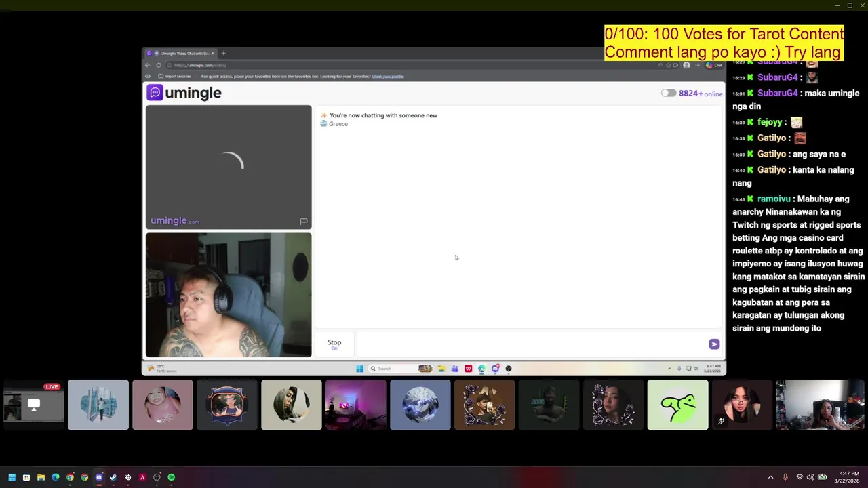Click the chat message "kanta ka nalang nang"
The width and height of the screenshot is (868, 488).
[793, 176]
